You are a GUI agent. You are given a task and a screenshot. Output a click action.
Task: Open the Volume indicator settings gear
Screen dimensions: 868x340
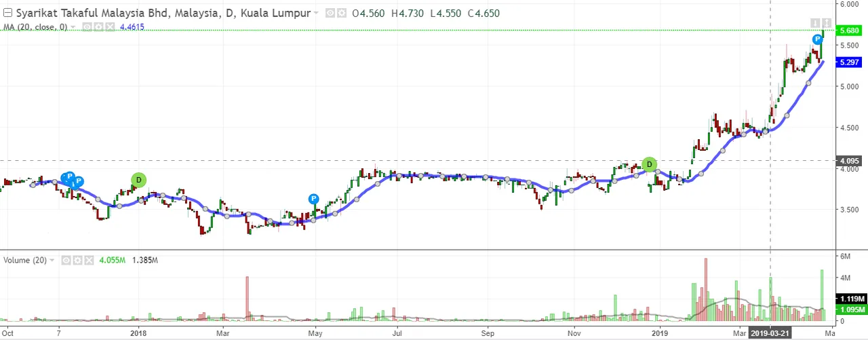pos(77,260)
